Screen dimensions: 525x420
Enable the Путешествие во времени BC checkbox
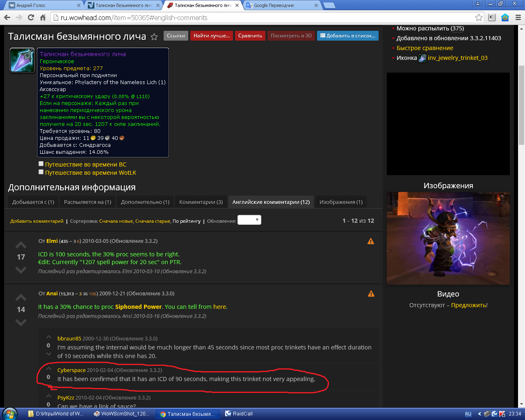pyautogui.click(x=41, y=164)
